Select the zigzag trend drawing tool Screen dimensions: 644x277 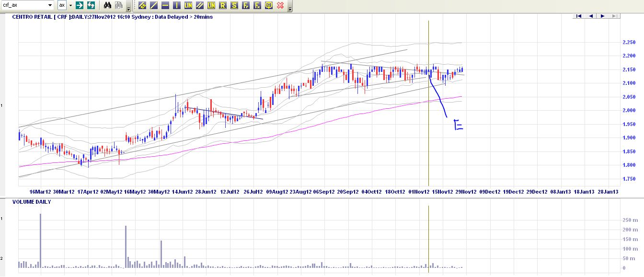pyautogui.click(x=142, y=6)
